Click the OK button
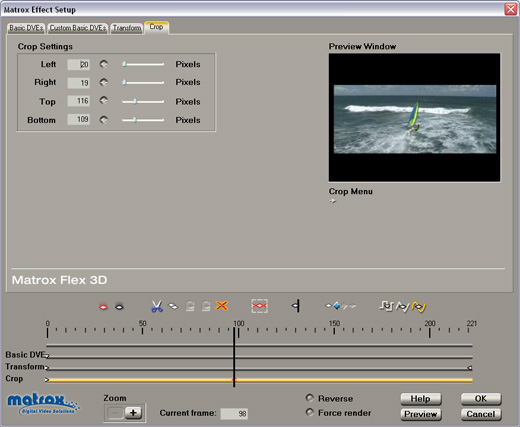 click(481, 399)
